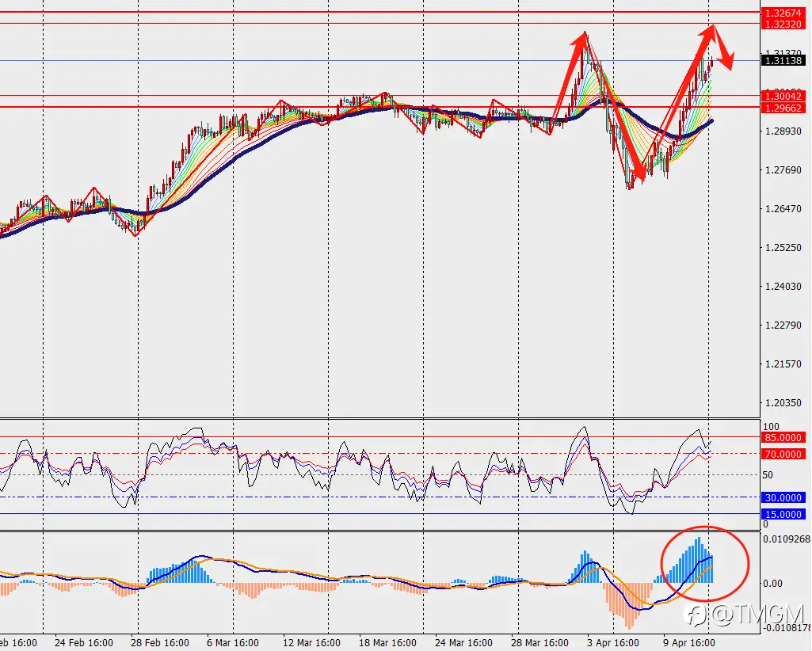
Task: Click the oscillator scale value 50
Action: click(x=768, y=475)
